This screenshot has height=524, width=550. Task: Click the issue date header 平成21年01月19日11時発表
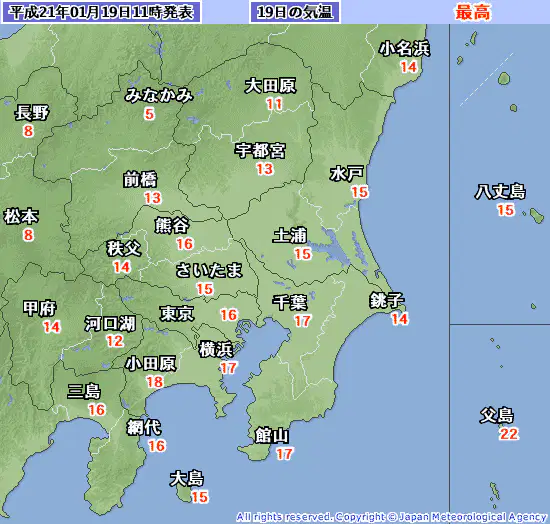(x=101, y=12)
